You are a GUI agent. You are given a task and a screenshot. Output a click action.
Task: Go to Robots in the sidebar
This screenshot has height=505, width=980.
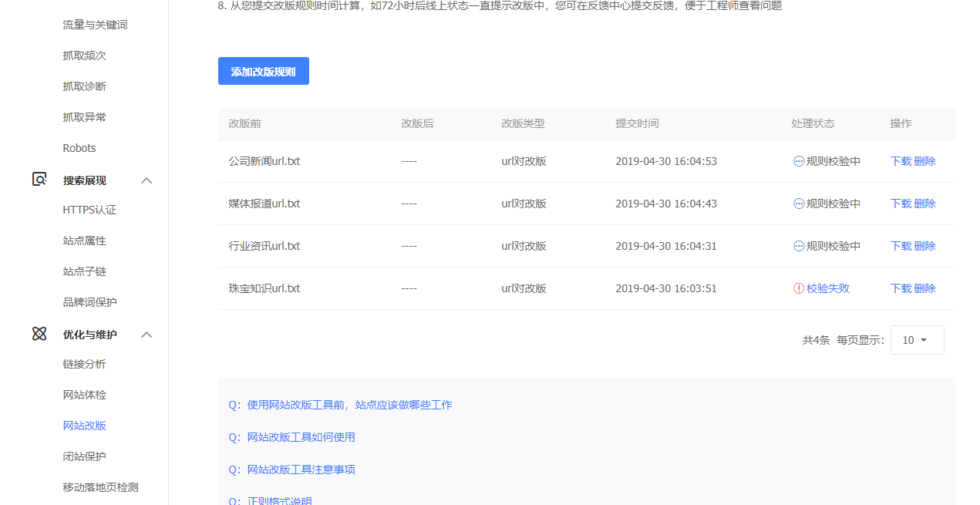79,148
